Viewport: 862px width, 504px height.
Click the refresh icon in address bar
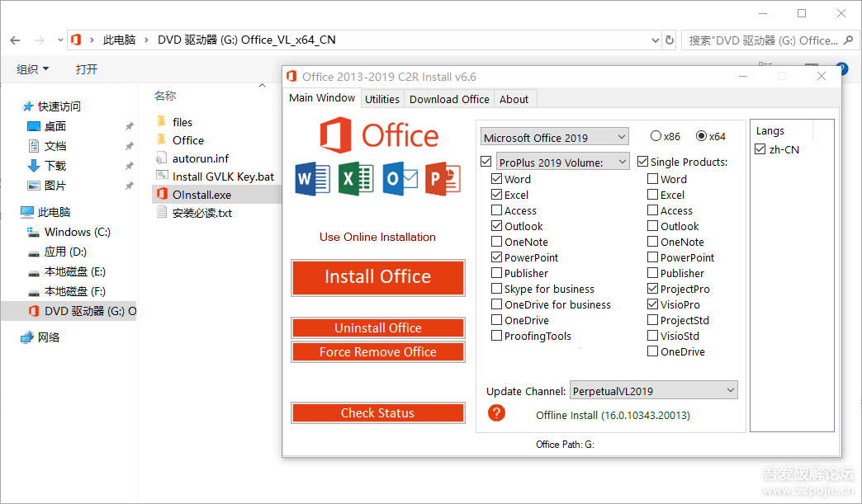pos(669,40)
